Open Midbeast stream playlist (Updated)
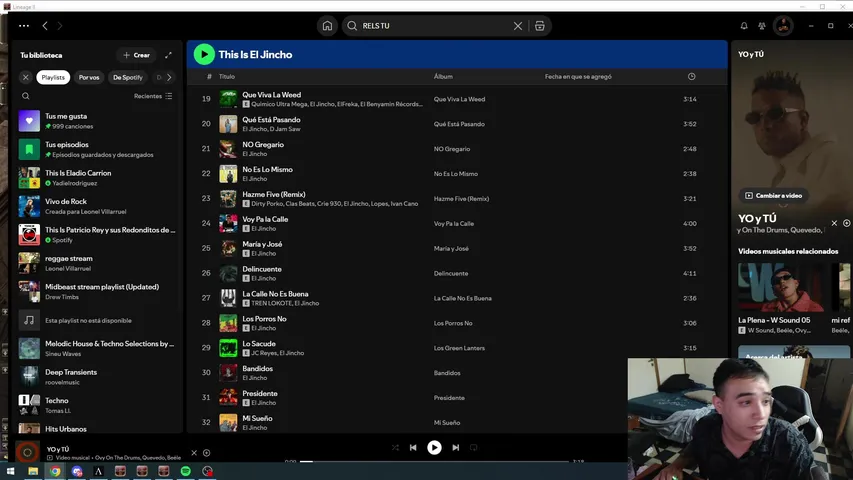Screen dimensions: 853x480 [x=96, y=292]
